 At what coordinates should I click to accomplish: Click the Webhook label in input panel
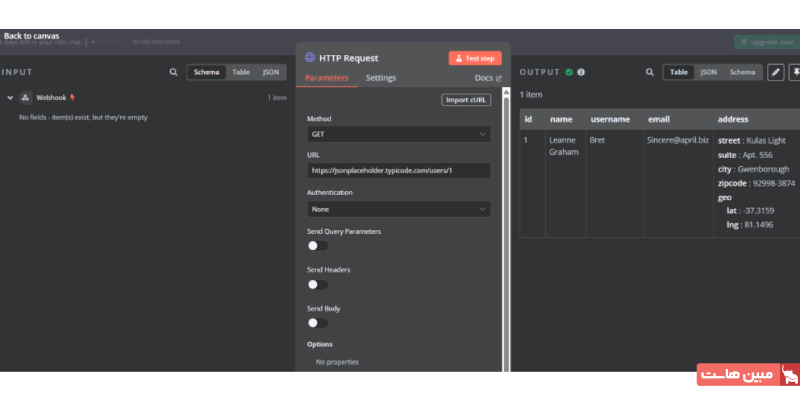click(x=51, y=97)
